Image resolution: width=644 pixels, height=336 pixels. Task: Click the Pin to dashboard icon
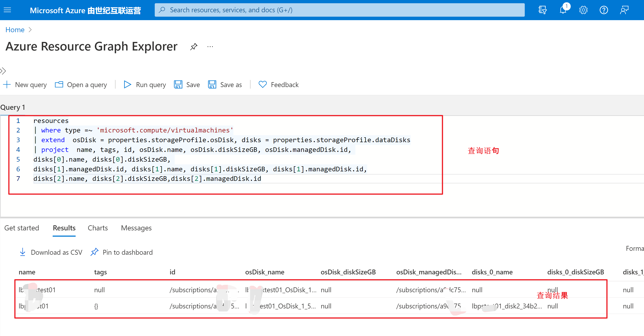pyautogui.click(x=94, y=252)
